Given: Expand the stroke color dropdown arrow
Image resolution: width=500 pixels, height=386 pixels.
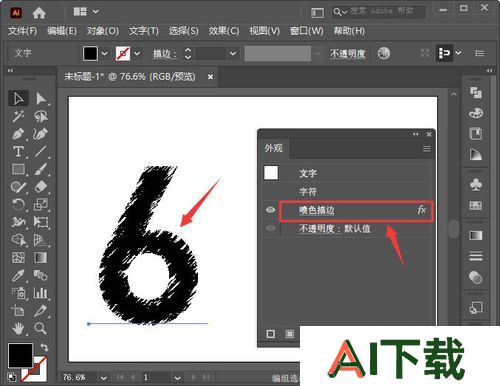Looking at the screenshot, I should 137,53.
